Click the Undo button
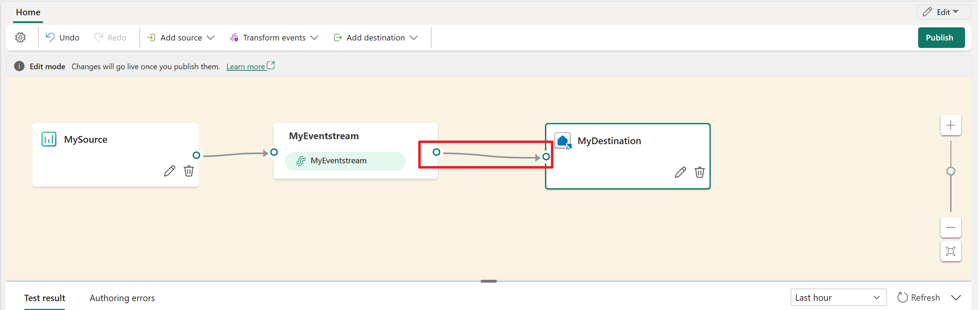 (63, 38)
